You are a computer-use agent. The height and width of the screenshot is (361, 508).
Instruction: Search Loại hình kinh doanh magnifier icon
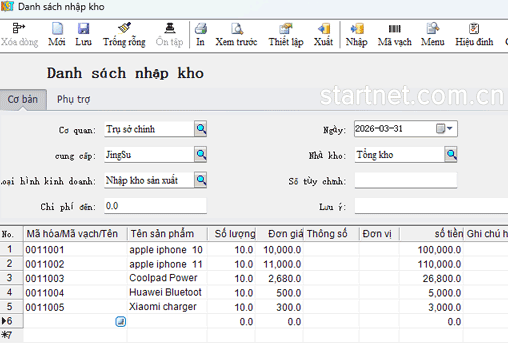click(201, 180)
